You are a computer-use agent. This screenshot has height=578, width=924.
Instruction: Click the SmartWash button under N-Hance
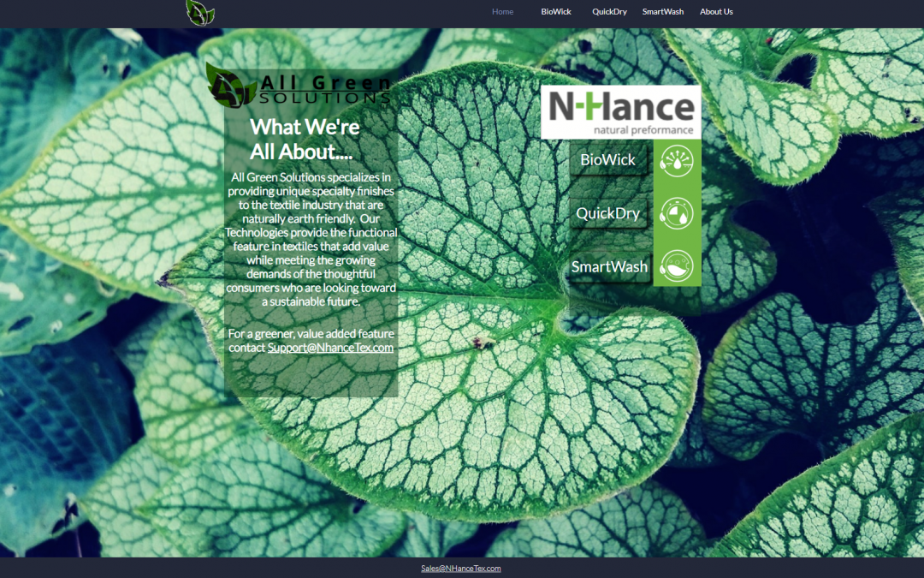click(x=609, y=266)
